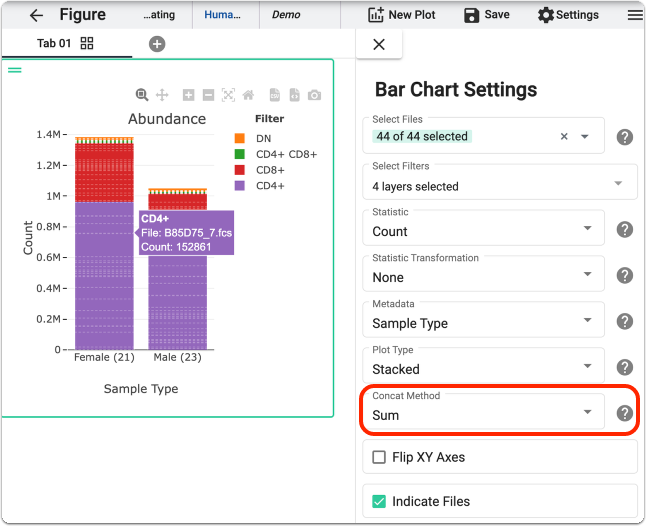The width and height of the screenshot is (646, 526).
Task: Open Settings with the gear icon
Action: click(x=568, y=15)
